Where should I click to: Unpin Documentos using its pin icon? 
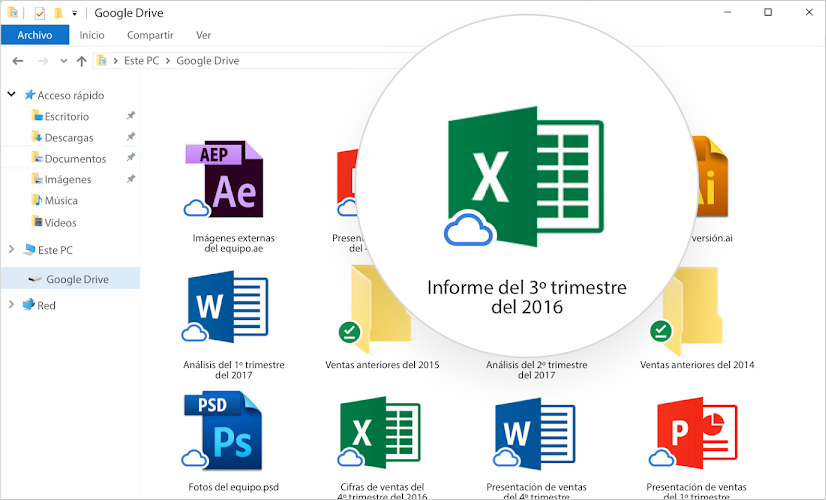[x=131, y=157]
